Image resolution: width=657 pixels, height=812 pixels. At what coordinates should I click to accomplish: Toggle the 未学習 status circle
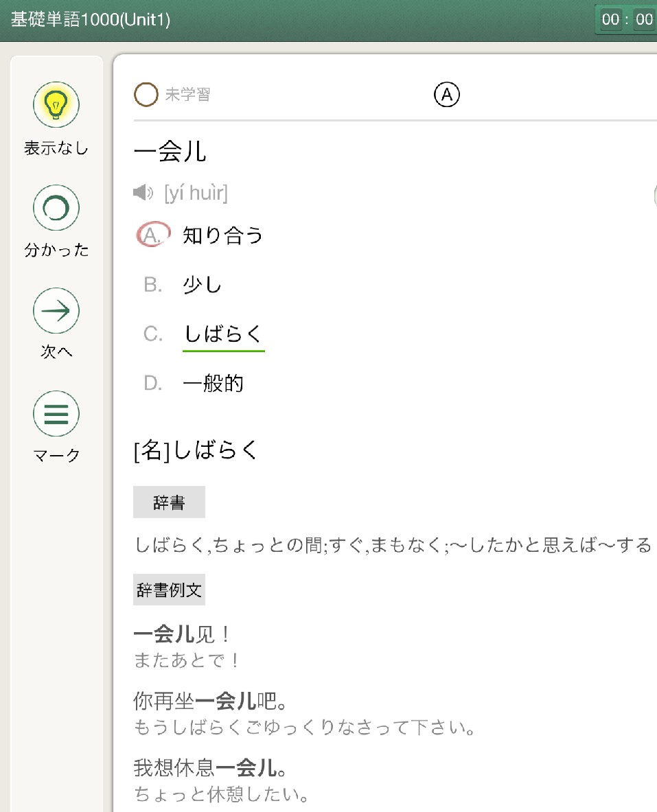(x=146, y=95)
